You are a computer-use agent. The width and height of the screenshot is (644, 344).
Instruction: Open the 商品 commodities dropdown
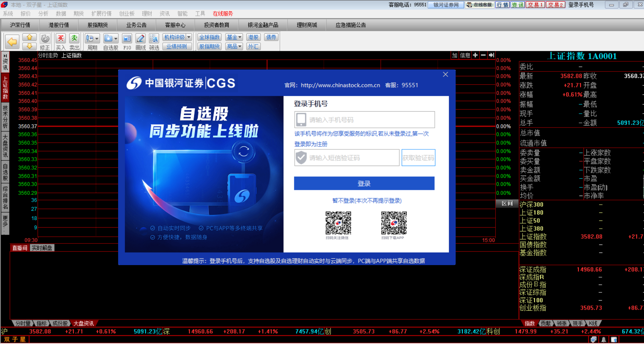234,47
